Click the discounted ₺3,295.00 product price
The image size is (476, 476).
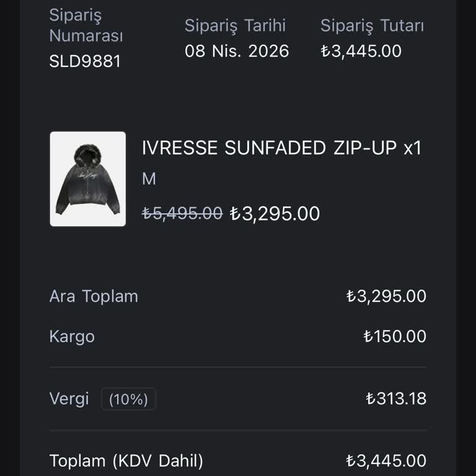[x=275, y=213]
